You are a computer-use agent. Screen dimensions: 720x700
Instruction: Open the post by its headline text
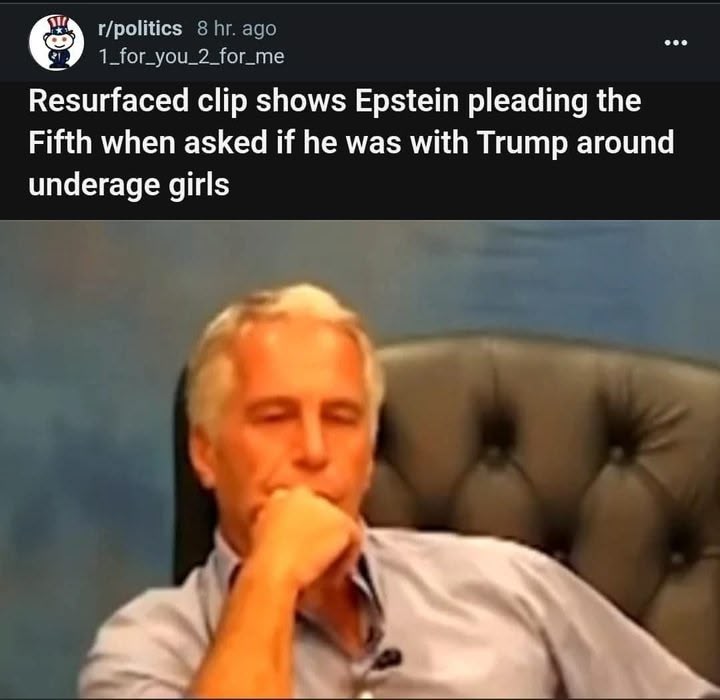point(351,142)
